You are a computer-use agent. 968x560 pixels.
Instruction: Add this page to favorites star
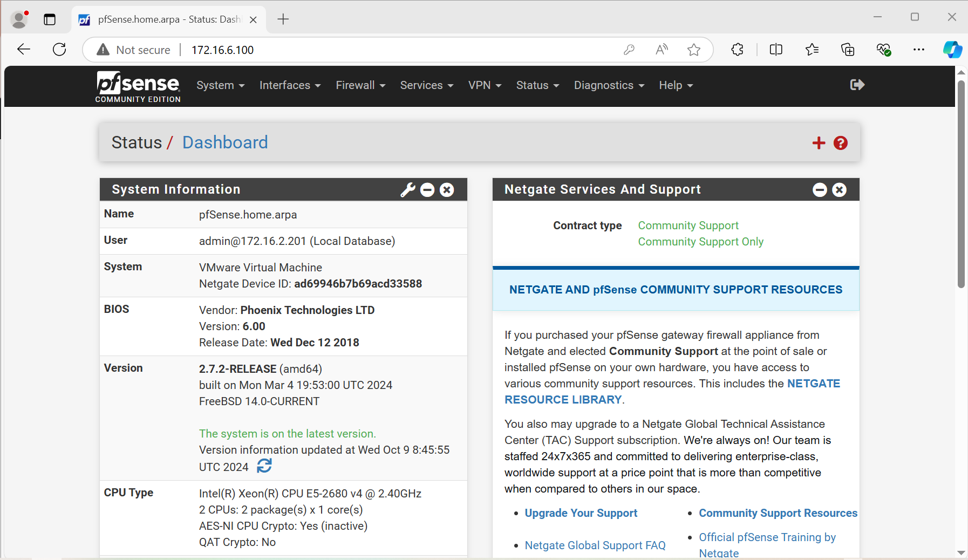(x=694, y=50)
